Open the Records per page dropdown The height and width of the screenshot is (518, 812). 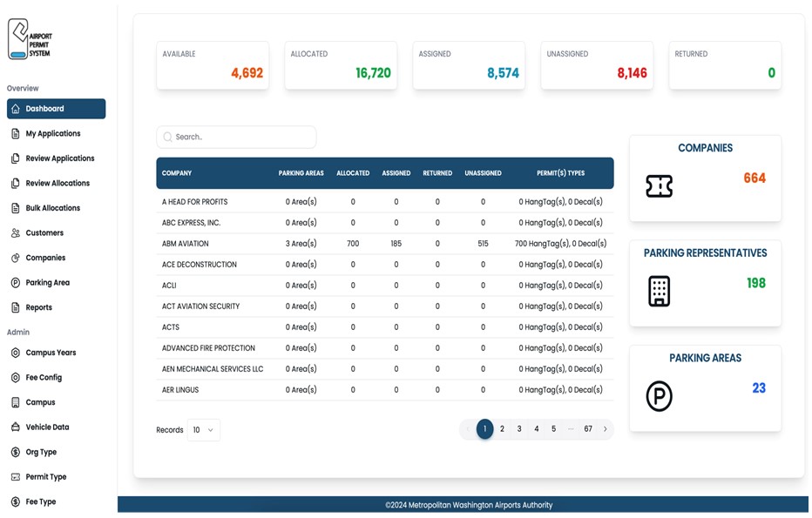click(204, 430)
